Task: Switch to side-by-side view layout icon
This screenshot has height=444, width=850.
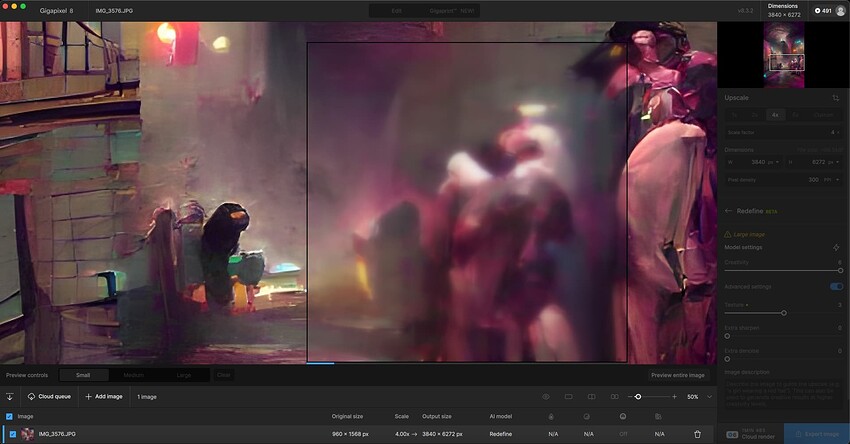Action: pos(614,397)
